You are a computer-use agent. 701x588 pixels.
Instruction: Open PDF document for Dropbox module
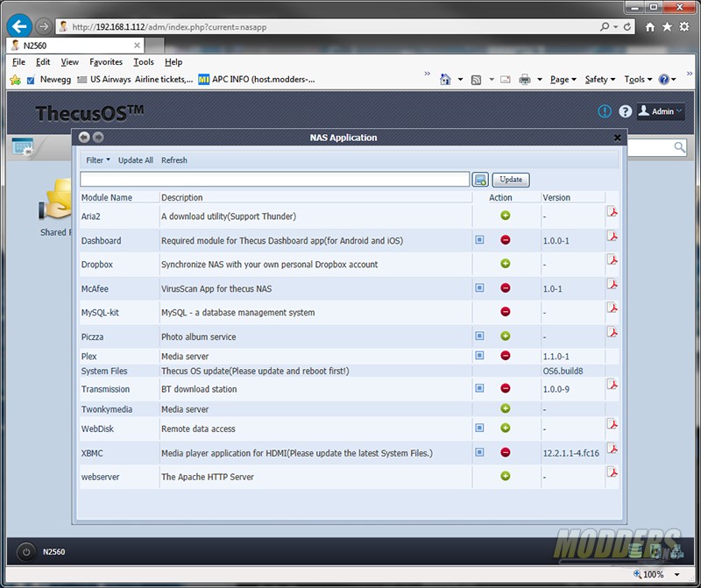click(x=612, y=259)
